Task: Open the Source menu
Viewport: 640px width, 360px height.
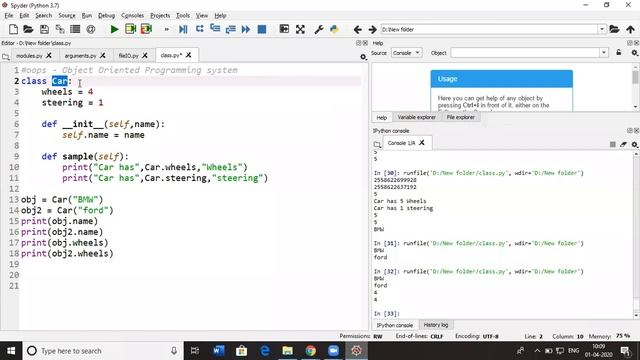Action: [x=67, y=16]
